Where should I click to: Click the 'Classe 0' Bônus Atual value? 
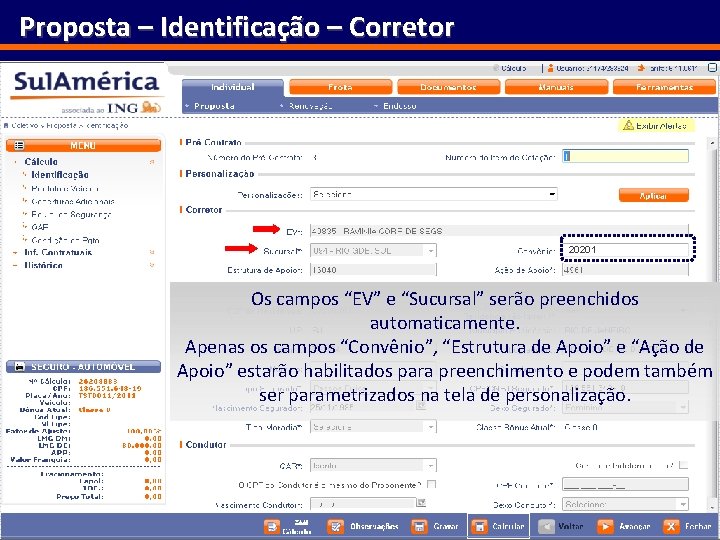tap(581, 428)
